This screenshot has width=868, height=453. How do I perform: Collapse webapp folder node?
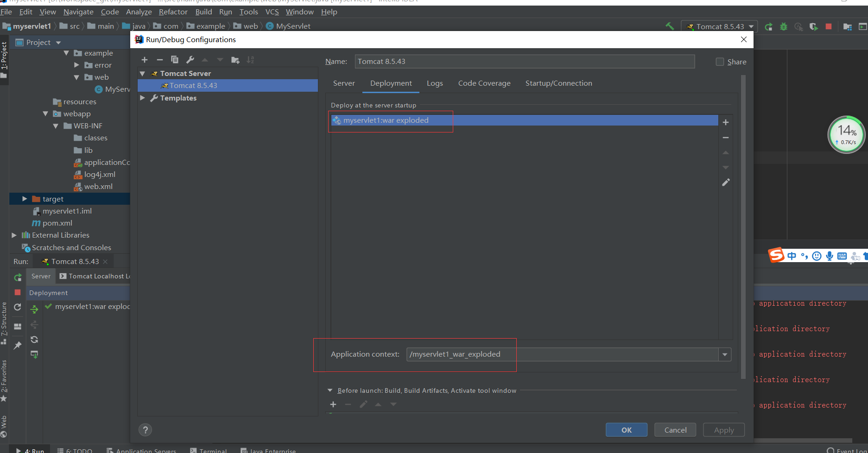pyautogui.click(x=45, y=113)
